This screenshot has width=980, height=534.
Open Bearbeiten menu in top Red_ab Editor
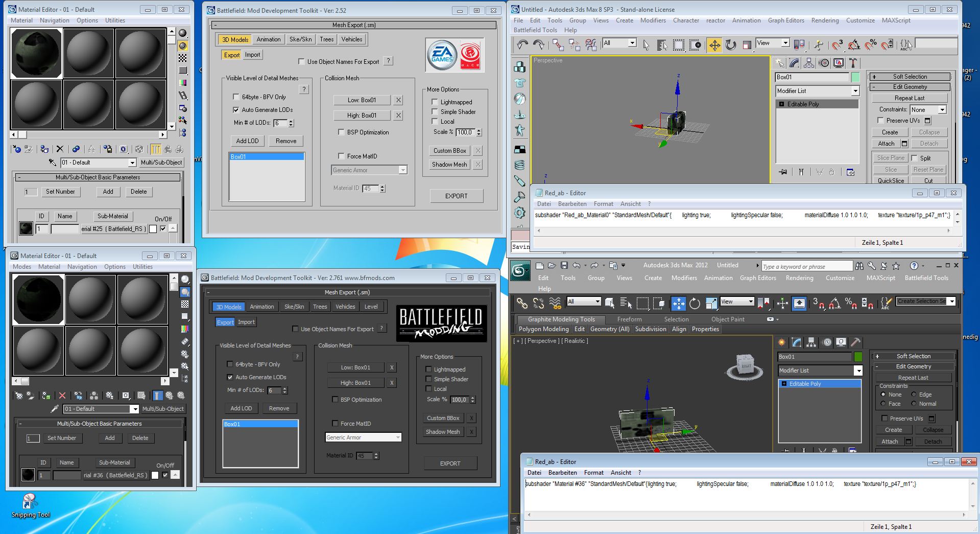point(572,204)
